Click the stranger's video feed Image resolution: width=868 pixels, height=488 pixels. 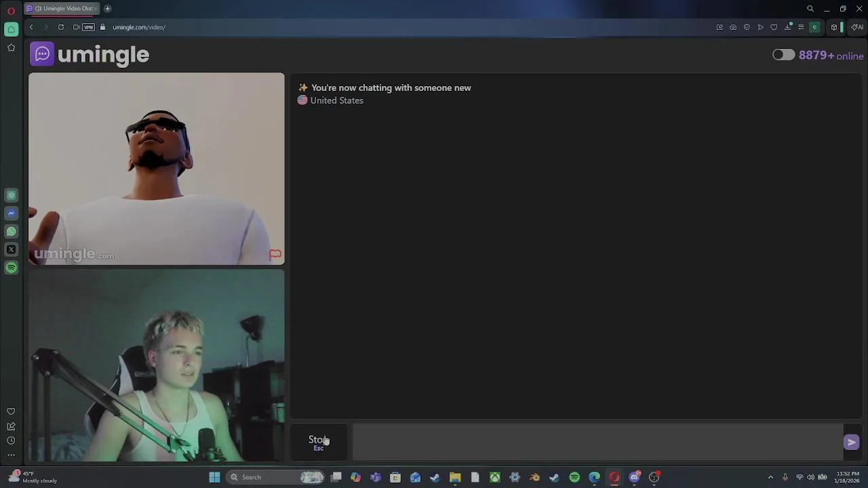click(157, 168)
